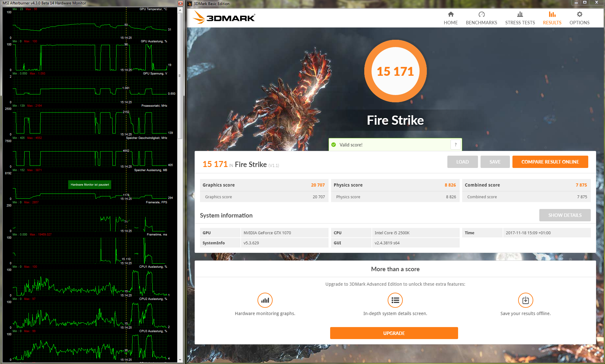Click the in-depth system details list icon
Screen dimensions: 605x364
pyautogui.click(x=395, y=300)
